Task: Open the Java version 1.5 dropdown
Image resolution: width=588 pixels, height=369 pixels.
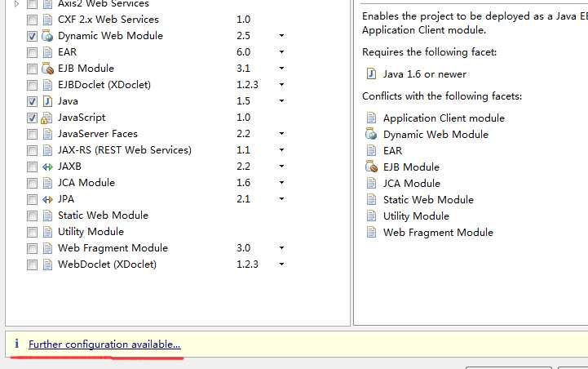Action: (281, 101)
